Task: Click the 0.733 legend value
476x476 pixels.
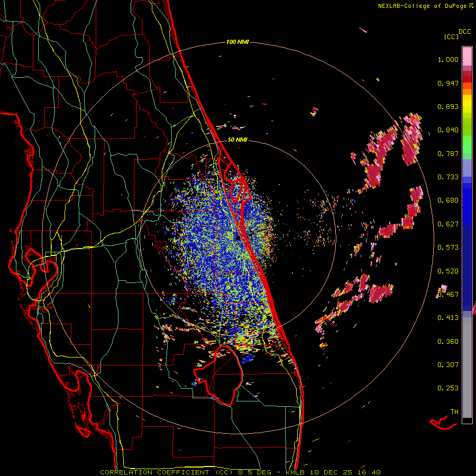Action: 448,177
